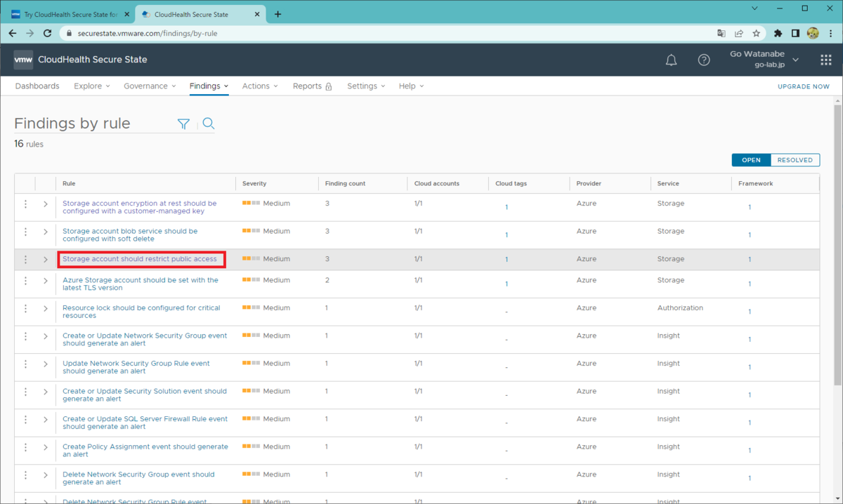Image resolution: width=843 pixels, height=504 pixels.
Task: Click the search magnifier icon beside the title
Action: [208, 124]
